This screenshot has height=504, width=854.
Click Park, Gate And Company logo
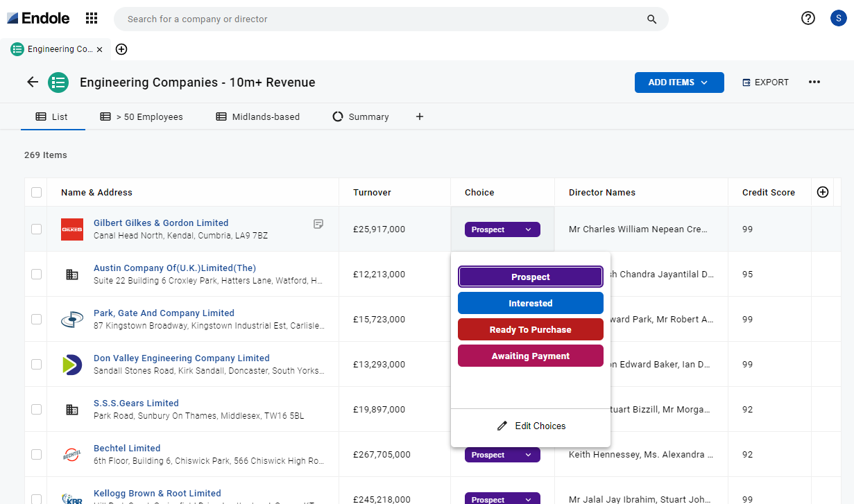72,320
